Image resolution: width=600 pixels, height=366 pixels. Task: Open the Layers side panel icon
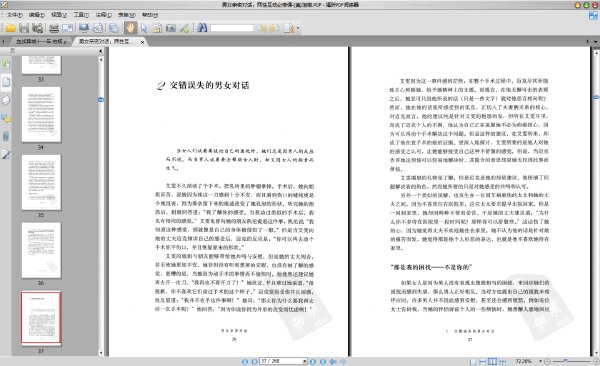(6, 100)
